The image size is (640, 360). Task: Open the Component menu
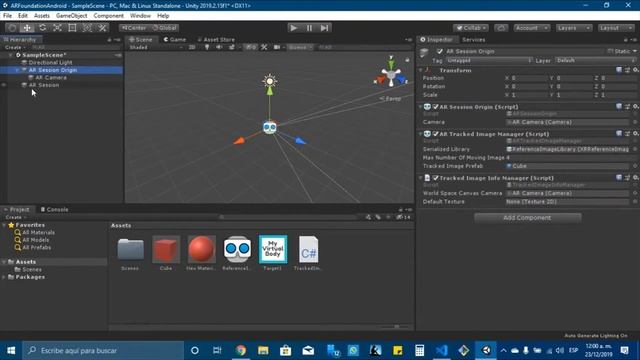[108, 16]
